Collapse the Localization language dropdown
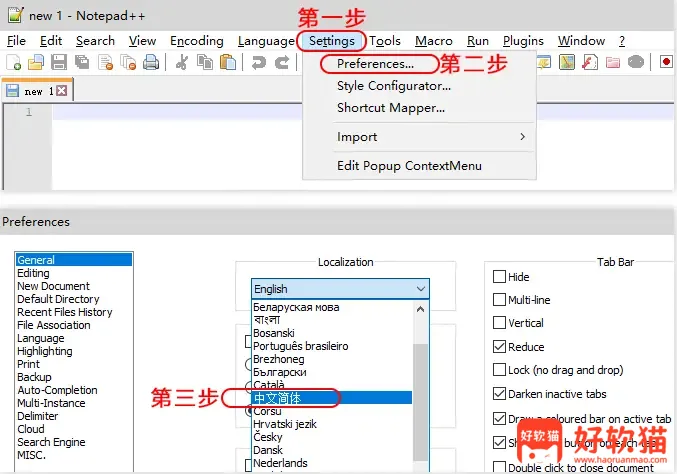 (419, 289)
